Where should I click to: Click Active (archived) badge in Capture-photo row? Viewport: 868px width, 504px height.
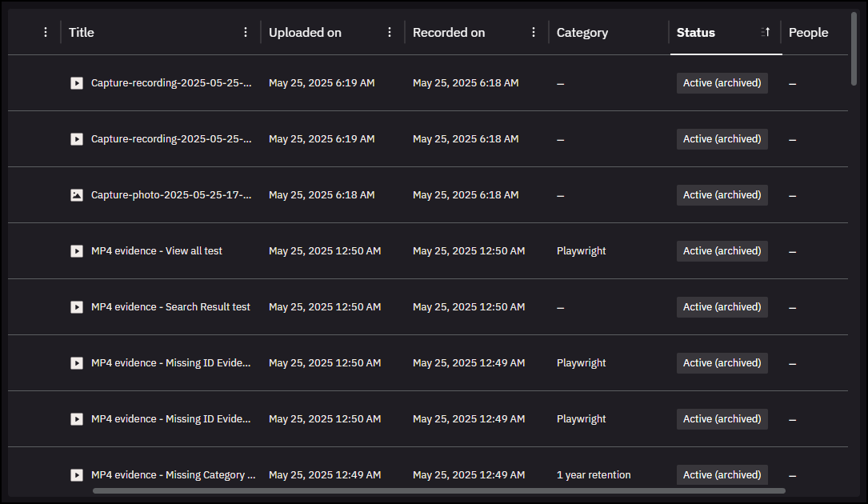pos(722,195)
